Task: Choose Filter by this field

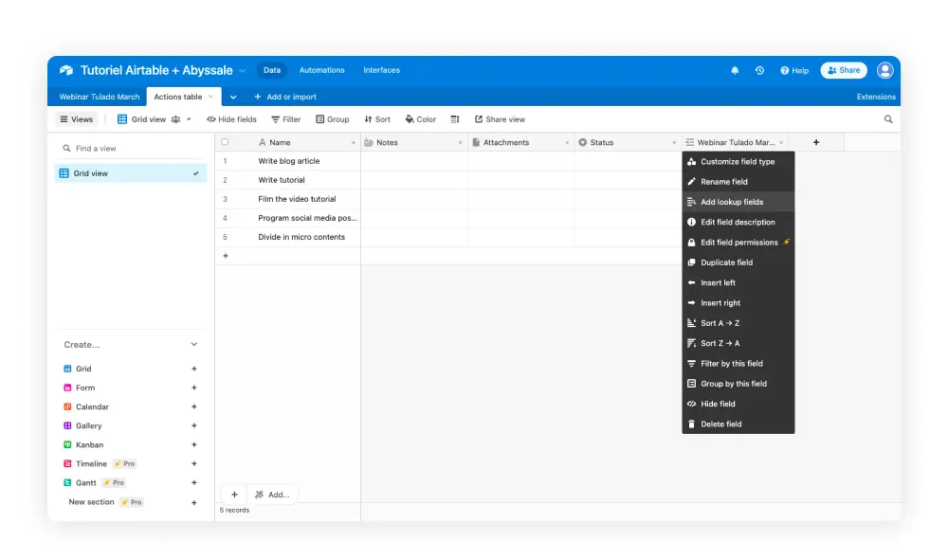Action: (738, 364)
